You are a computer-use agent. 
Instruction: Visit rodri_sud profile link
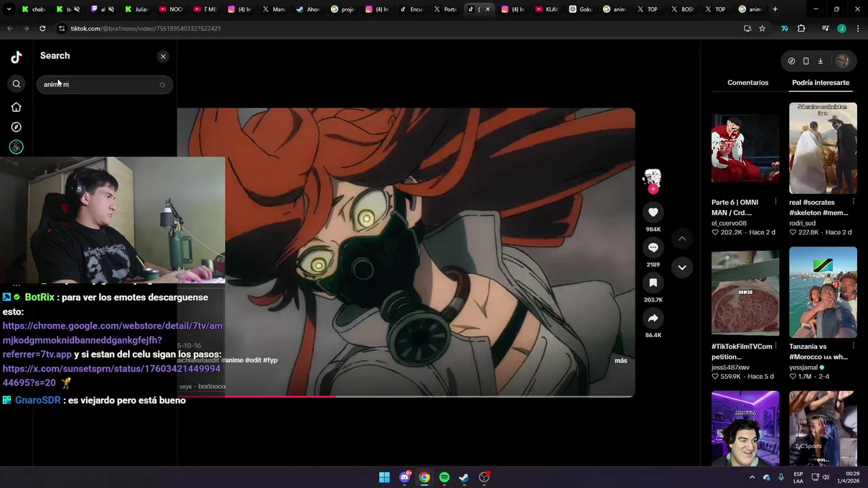point(802,223)
